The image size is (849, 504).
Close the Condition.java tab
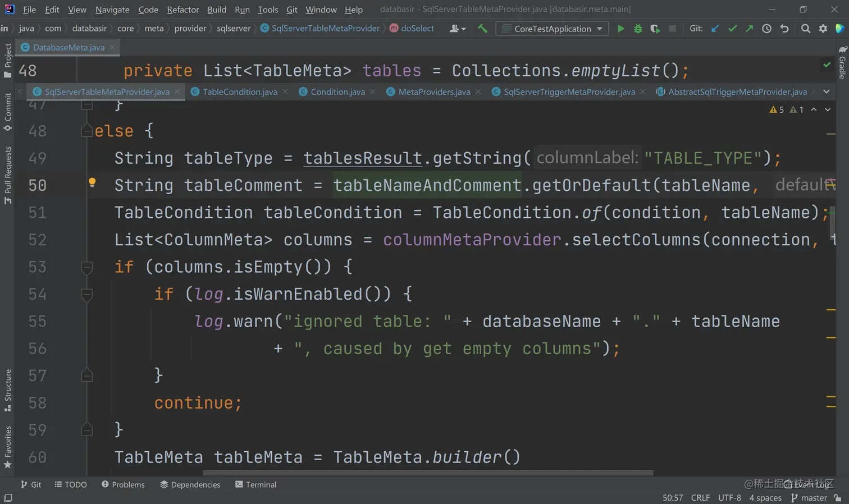pyautogui.click(x=373, y=91)
